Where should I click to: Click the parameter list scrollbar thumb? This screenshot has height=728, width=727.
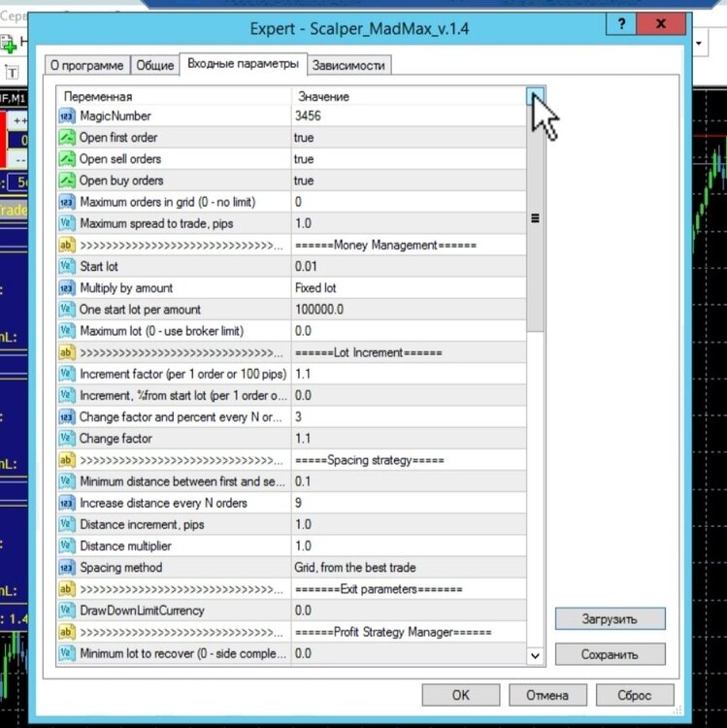(535, 218)
